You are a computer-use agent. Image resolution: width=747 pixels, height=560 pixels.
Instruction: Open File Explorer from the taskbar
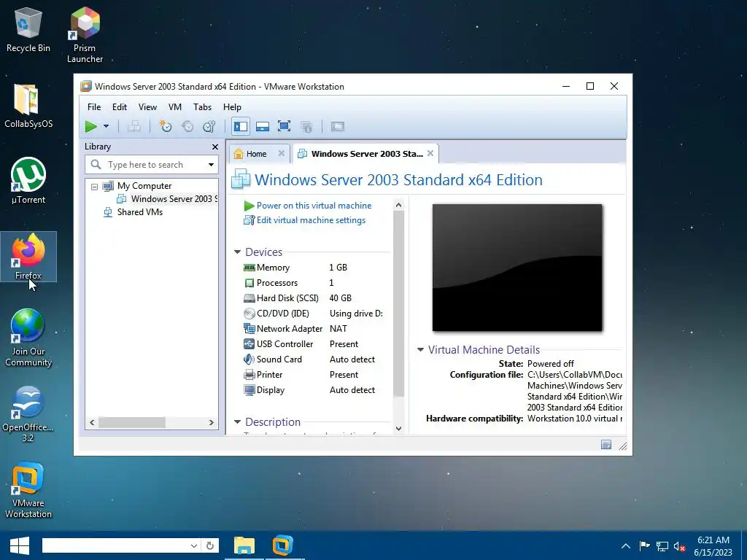pos(244,545)
